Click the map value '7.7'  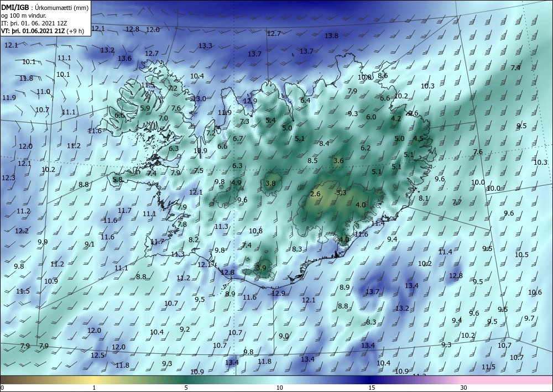click(457, 202)
